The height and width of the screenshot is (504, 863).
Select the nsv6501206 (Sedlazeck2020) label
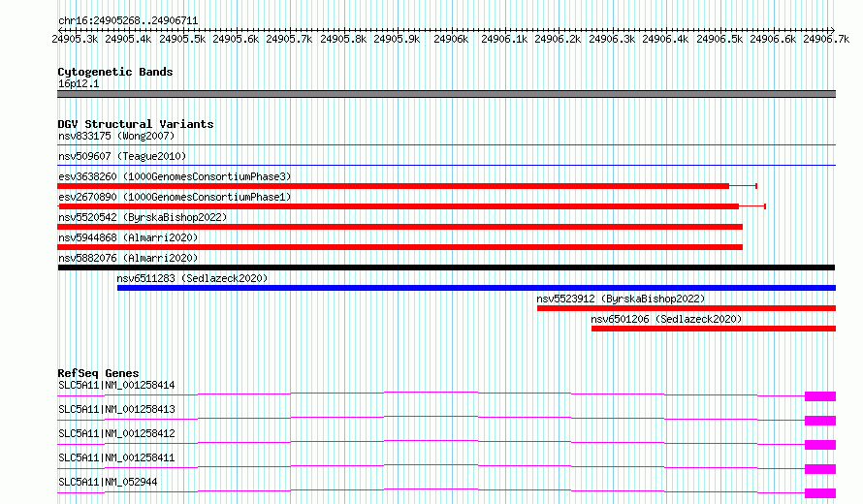666,319
